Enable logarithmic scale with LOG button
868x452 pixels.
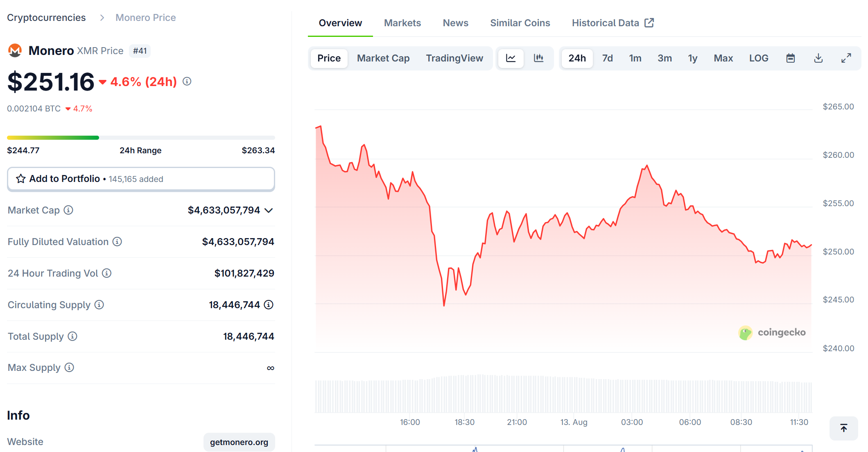(x=758, y=58)
